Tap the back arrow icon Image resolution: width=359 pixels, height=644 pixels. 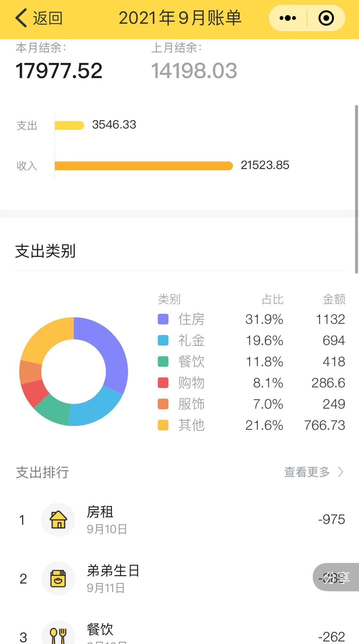(x=21, y=18)
